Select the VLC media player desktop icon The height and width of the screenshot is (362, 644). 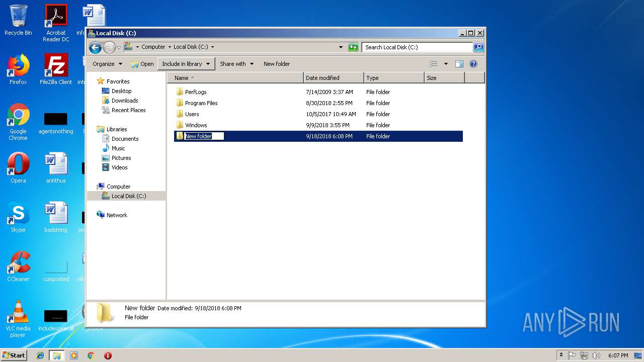[x=18, y=319]
